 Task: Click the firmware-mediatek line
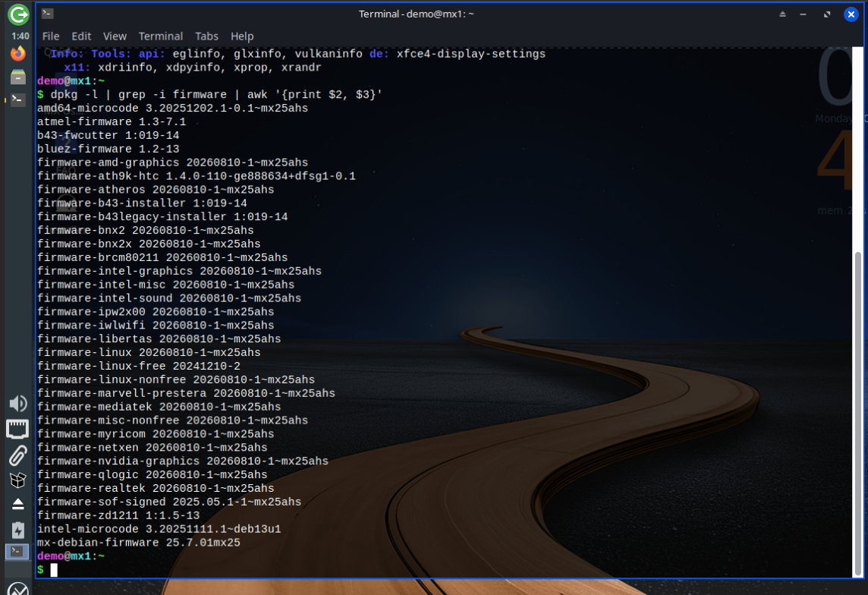pyautogui.click(x=159, y=407)
